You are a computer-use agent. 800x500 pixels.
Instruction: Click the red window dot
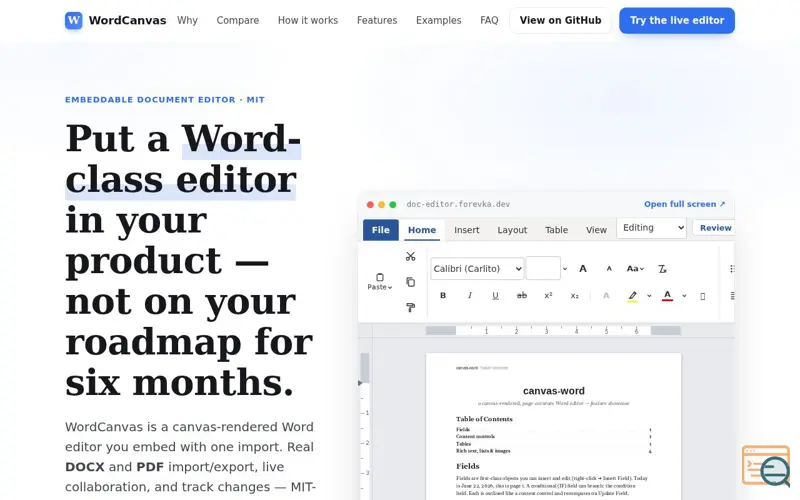click(370, 205)
